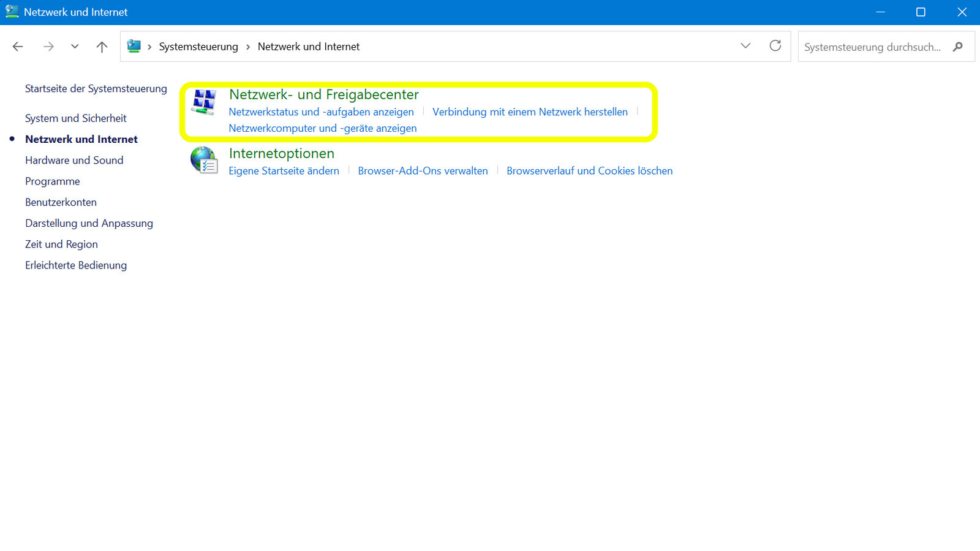Click the search magnifier icon
This screenshot has height=551, width=980.
click(958, 47)
